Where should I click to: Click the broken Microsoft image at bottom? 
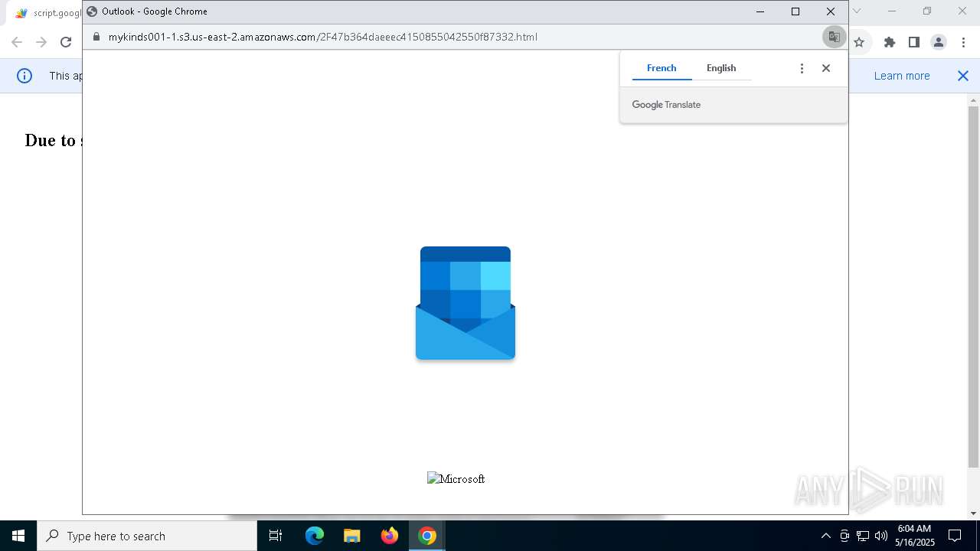point(456,479)
